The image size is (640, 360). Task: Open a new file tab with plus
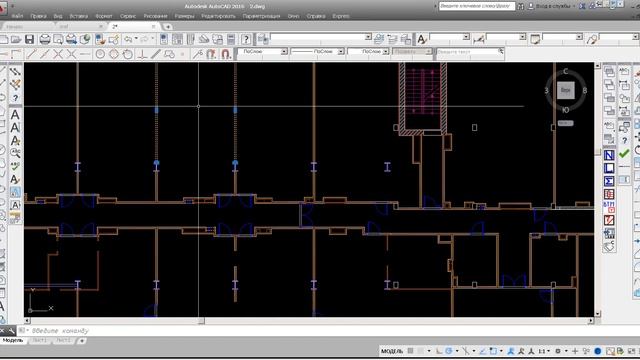[x=167, y=27]
